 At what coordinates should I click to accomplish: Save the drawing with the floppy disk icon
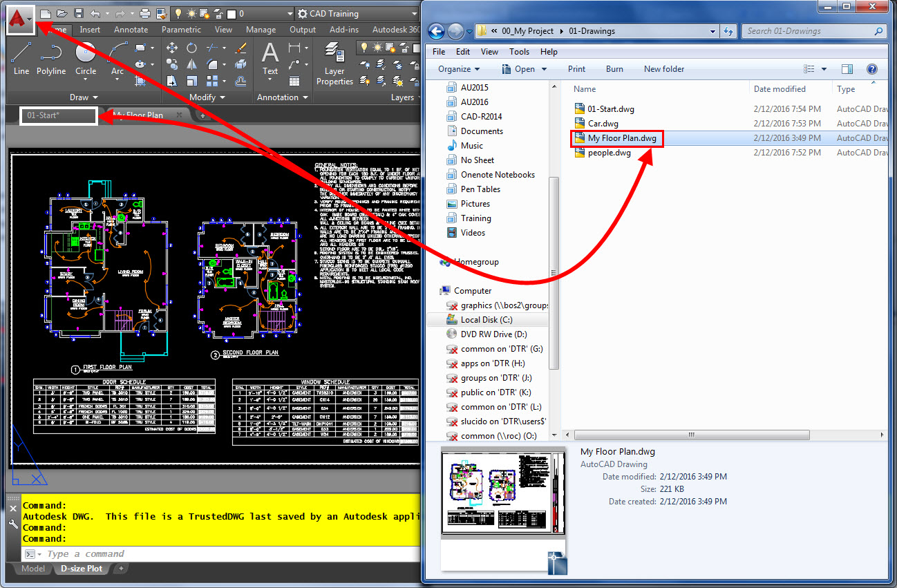point(79,14)
